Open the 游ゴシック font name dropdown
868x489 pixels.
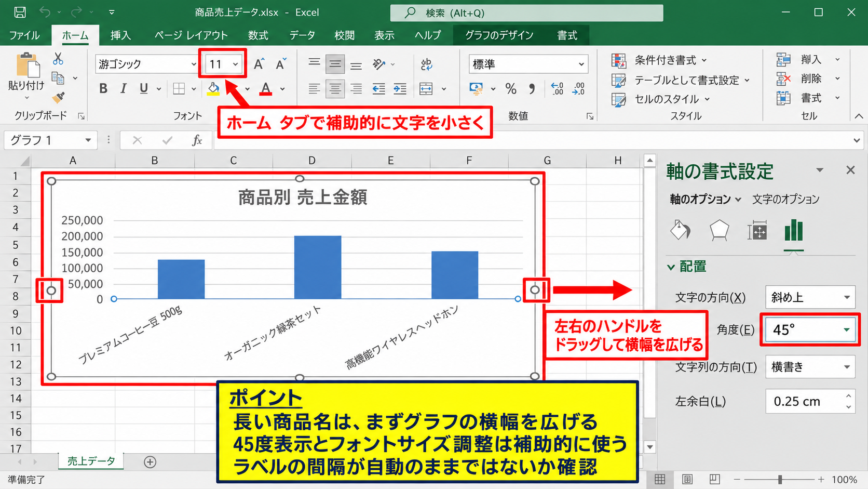point(194,64)
